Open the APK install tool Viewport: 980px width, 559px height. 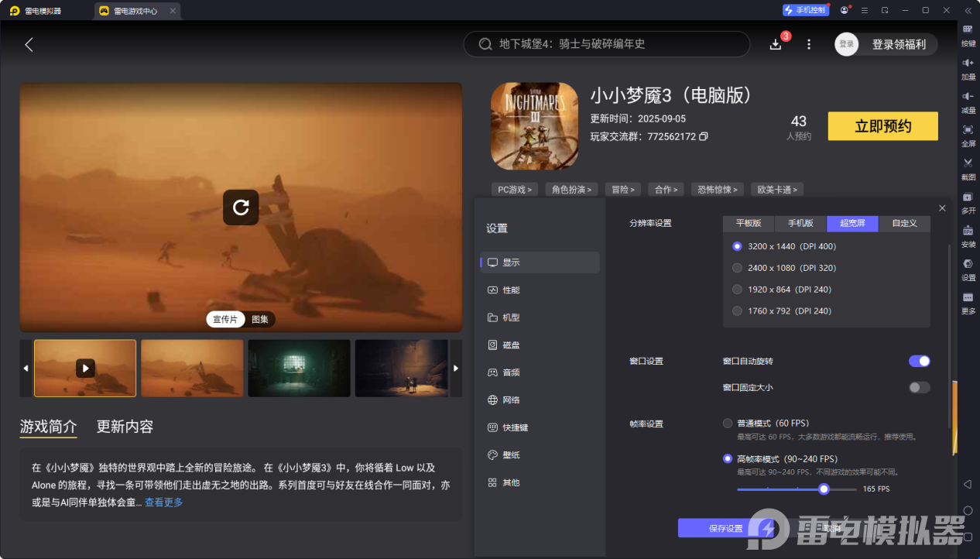point(968,237)
